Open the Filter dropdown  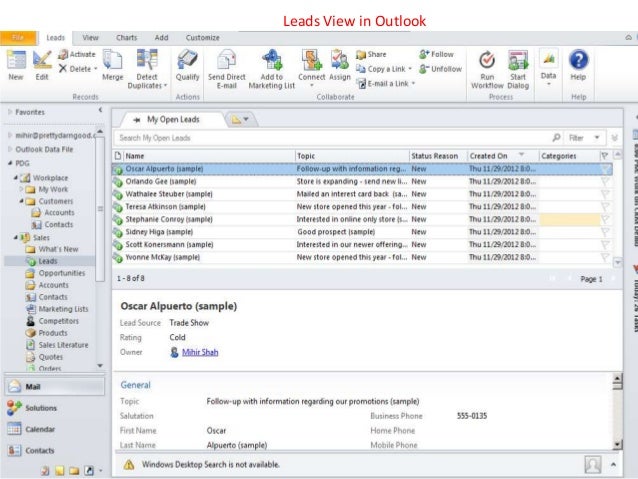click(x=597, y=138)
